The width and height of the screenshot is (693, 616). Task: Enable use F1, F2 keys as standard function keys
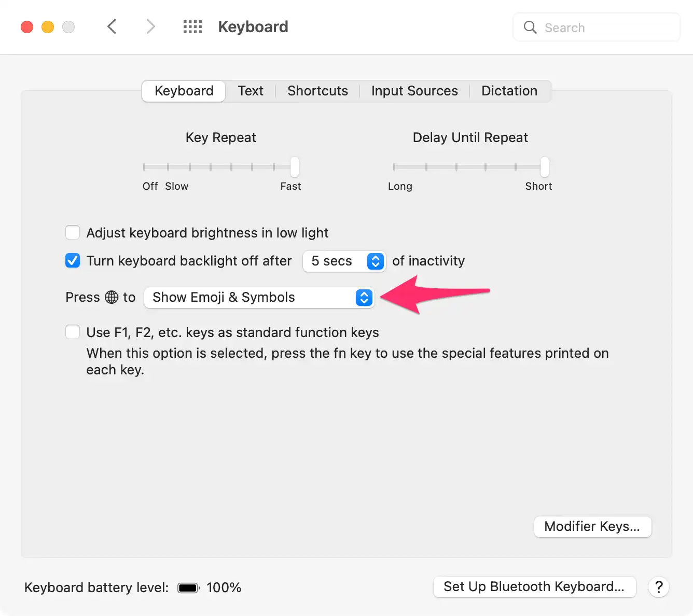click(73, 332)
